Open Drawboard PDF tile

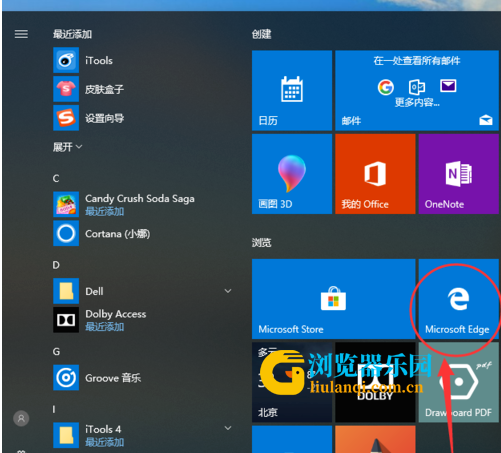click(459, 382)
